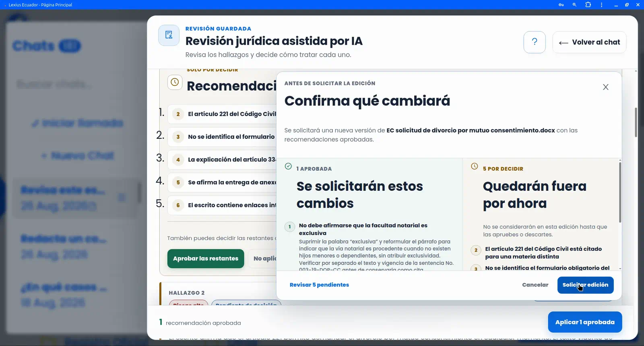Screen dimensions: 644x346
Task: Go back with Volver al chat
Action: click(589, 42)
